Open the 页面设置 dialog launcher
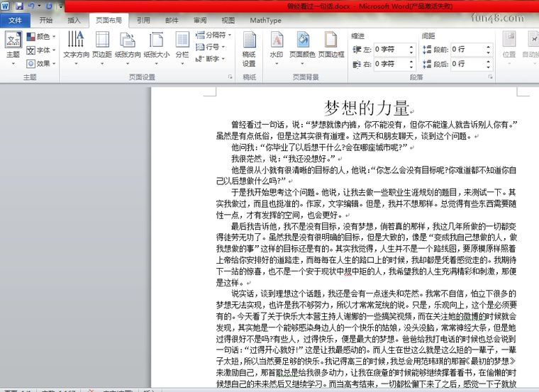 click(x=230, y=77)
